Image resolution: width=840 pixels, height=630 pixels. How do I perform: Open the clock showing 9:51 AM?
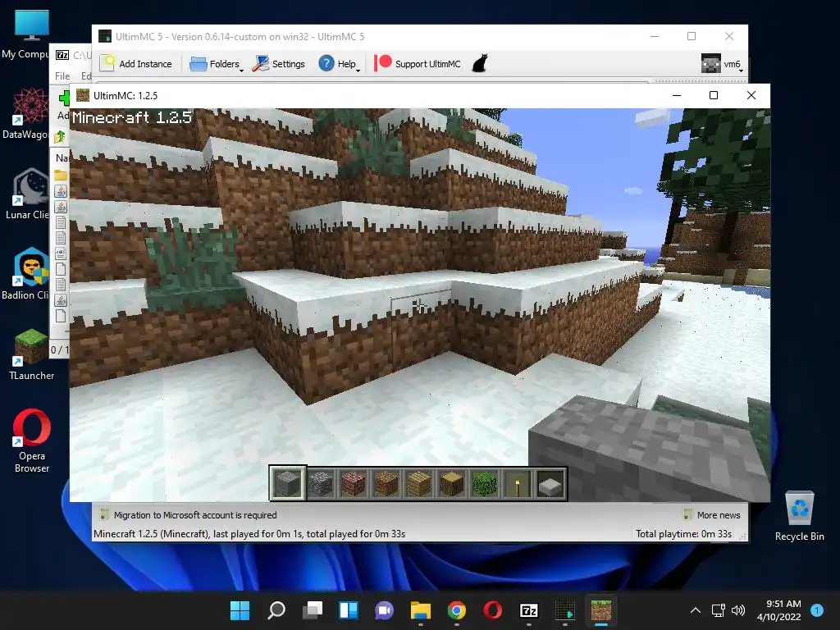coord(779,610)
